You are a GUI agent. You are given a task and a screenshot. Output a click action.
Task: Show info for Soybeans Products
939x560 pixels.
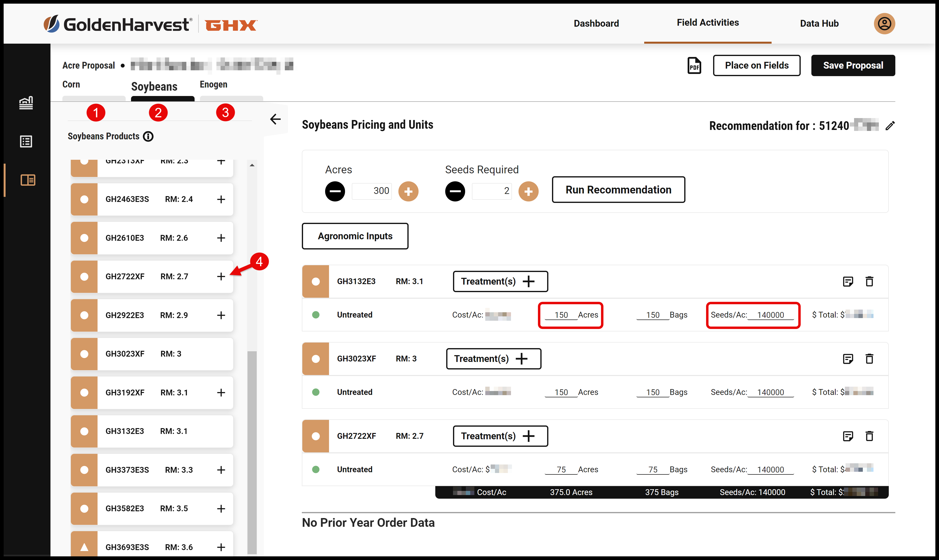pyautogui.click(x=148, y=136)
